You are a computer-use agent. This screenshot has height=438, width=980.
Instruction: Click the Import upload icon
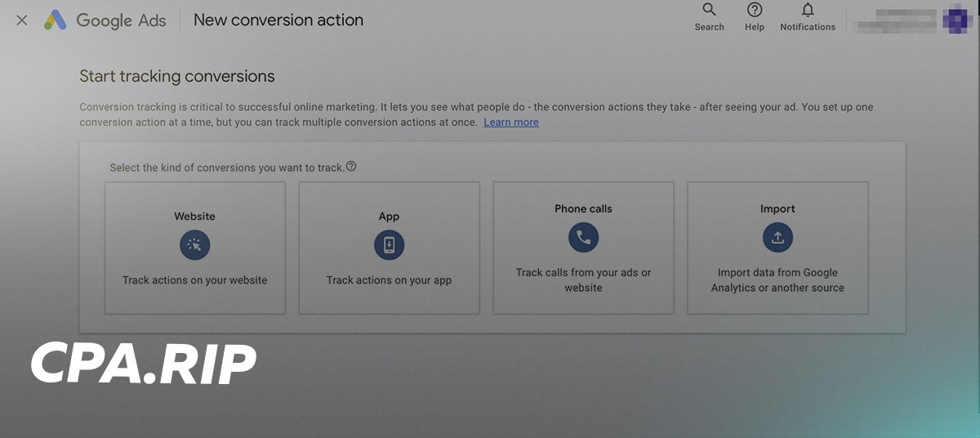(x=778, y=238)
